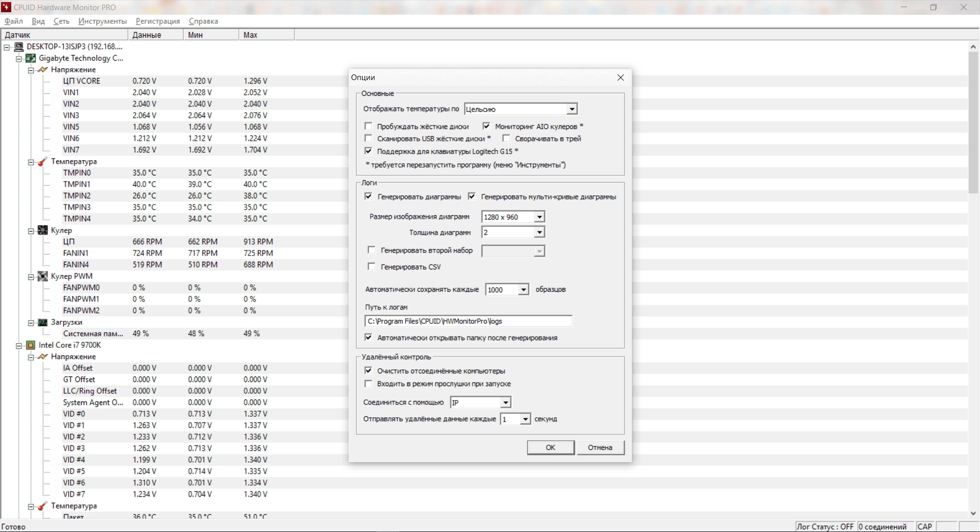
Task: Click the Путь к логам path field
Action: (x=468, y=321)
